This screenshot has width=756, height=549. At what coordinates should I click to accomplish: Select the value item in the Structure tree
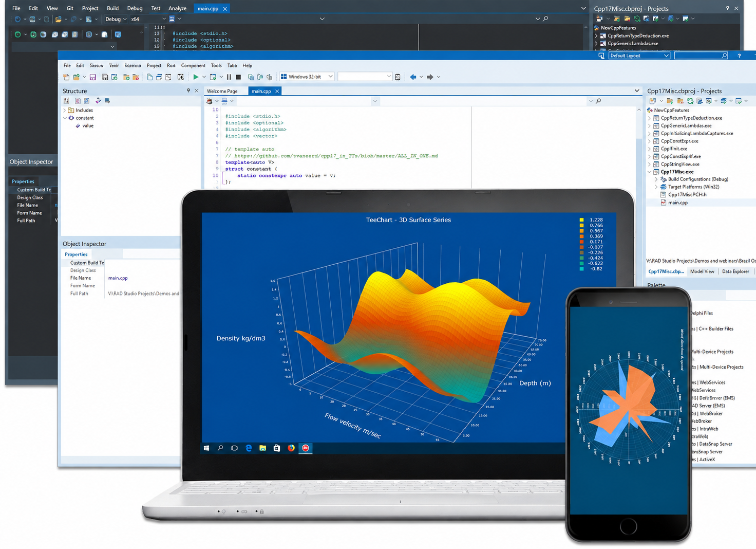[88, 126]
